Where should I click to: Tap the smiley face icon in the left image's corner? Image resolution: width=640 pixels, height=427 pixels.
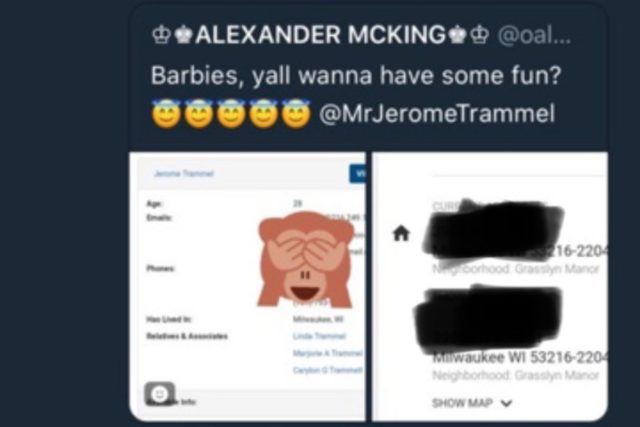click(x=160, y=394)
